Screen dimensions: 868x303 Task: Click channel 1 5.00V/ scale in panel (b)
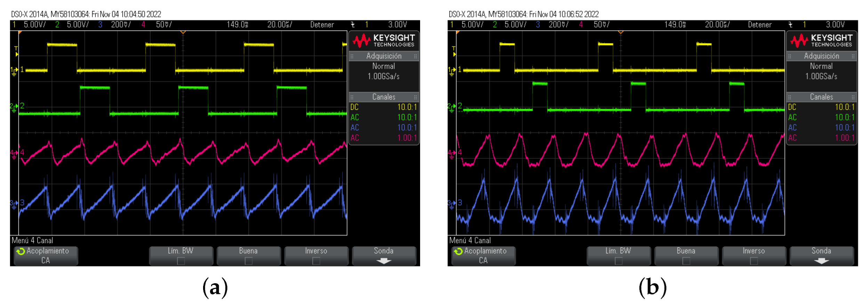[472, 25]
